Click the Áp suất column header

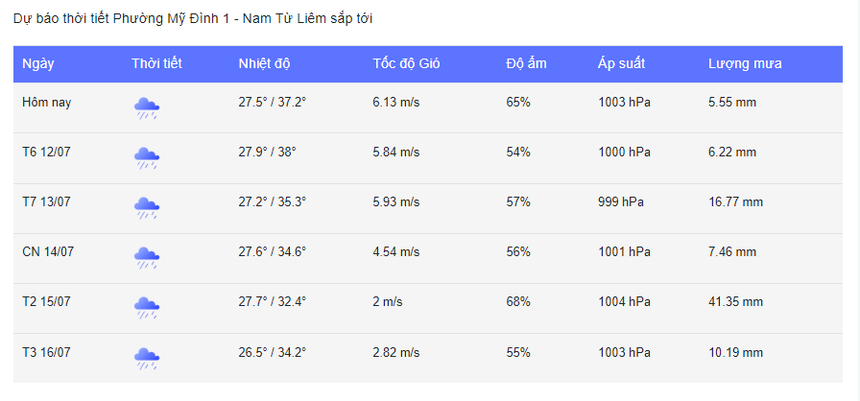point(621,64)
